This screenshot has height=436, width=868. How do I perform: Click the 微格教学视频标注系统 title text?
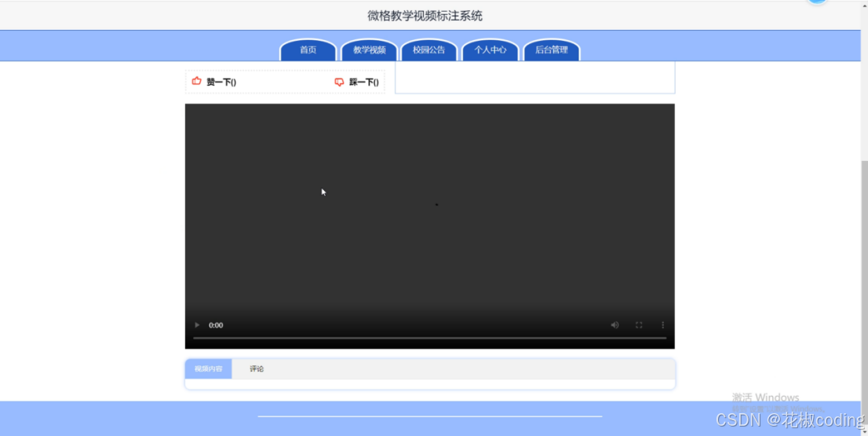[425, 16]
